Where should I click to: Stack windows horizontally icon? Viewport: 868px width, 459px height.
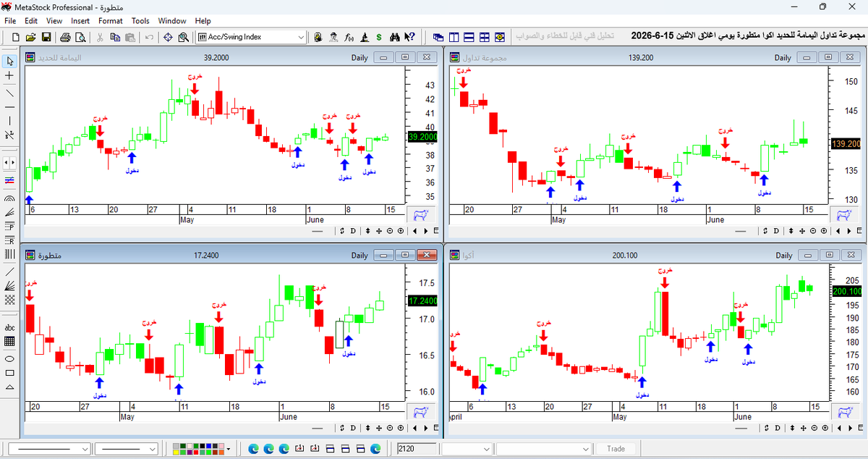[469, 37]
